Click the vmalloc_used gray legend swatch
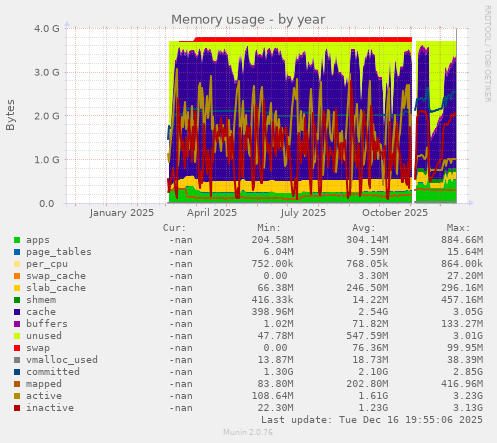This screenshot has width=497, height=443. (17, 360)
